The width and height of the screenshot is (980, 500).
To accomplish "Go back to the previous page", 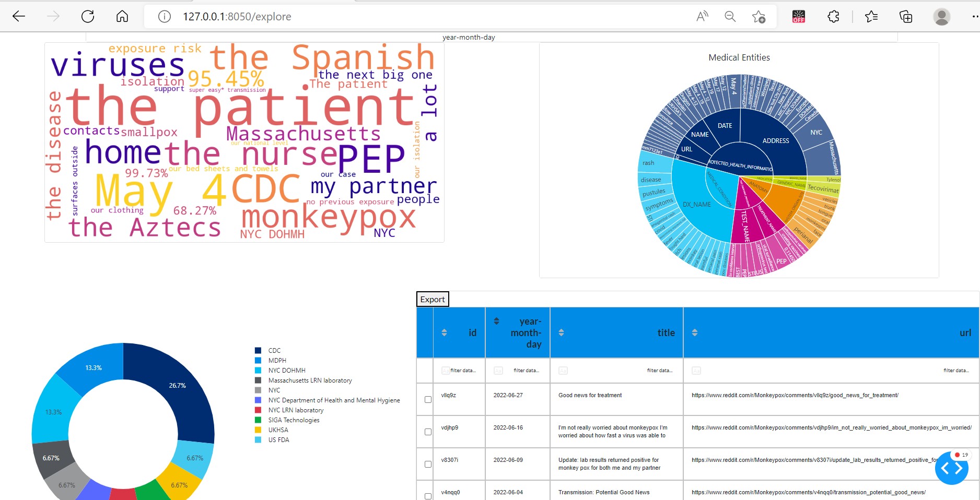I will tap(19, 17).
